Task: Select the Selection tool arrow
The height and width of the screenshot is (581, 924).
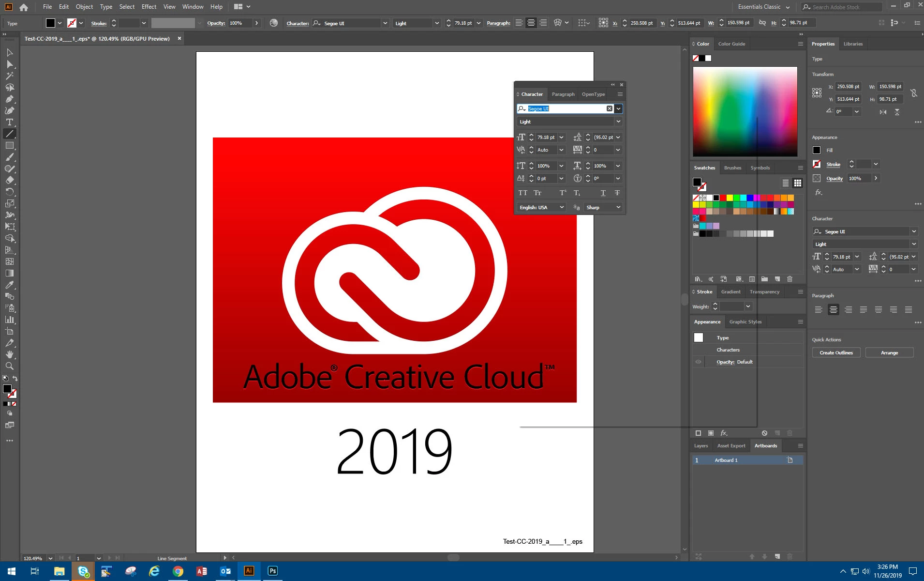Action: pos(10,52)
